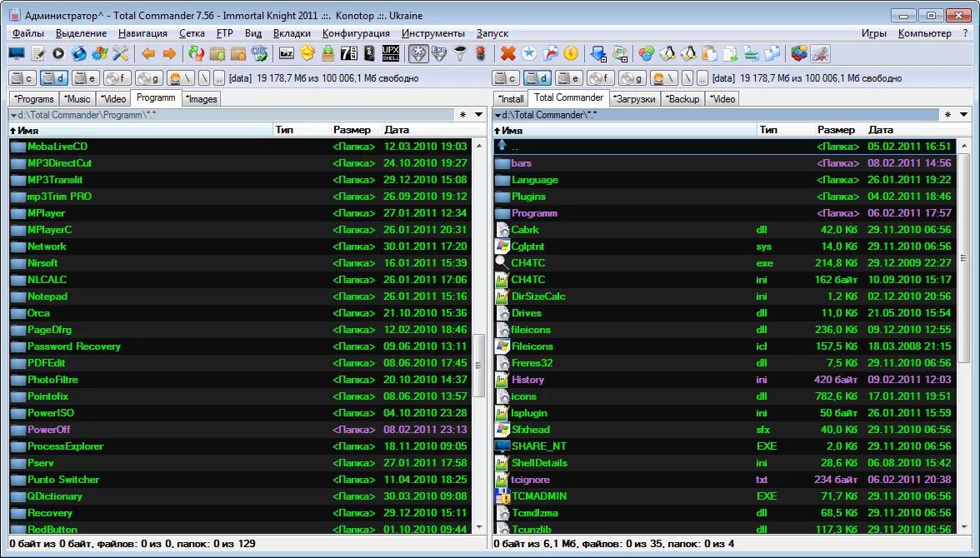
Task: Click the Windows flag toolbar icon
Action: [99, 54]
